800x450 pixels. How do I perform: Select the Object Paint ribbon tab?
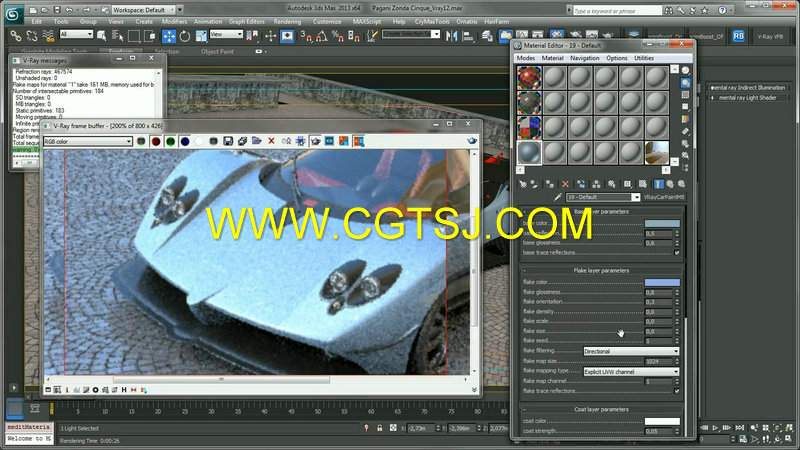217,52
